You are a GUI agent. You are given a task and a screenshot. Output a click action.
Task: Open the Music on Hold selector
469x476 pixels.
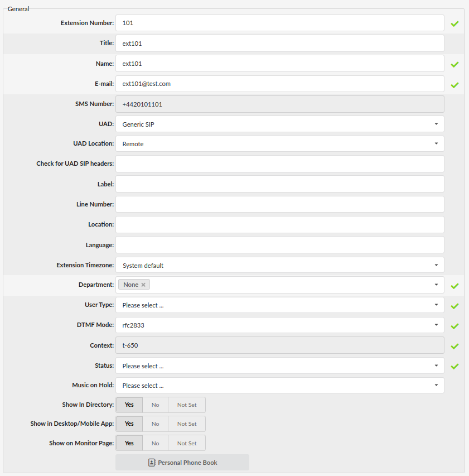tap(436, 385)
